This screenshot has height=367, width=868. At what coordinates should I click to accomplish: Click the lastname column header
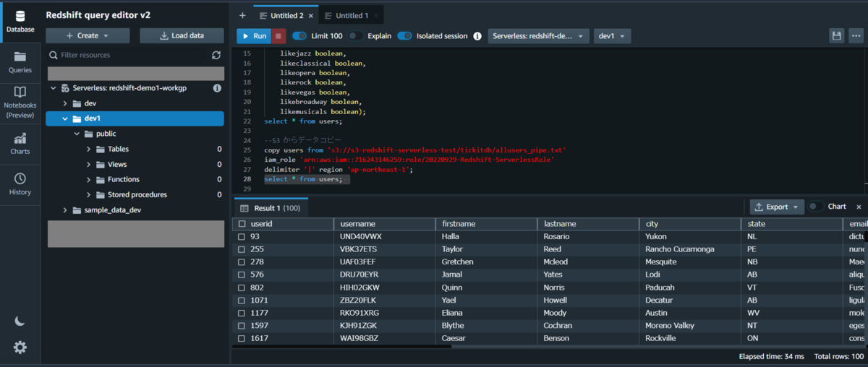(x=589, y=224)
